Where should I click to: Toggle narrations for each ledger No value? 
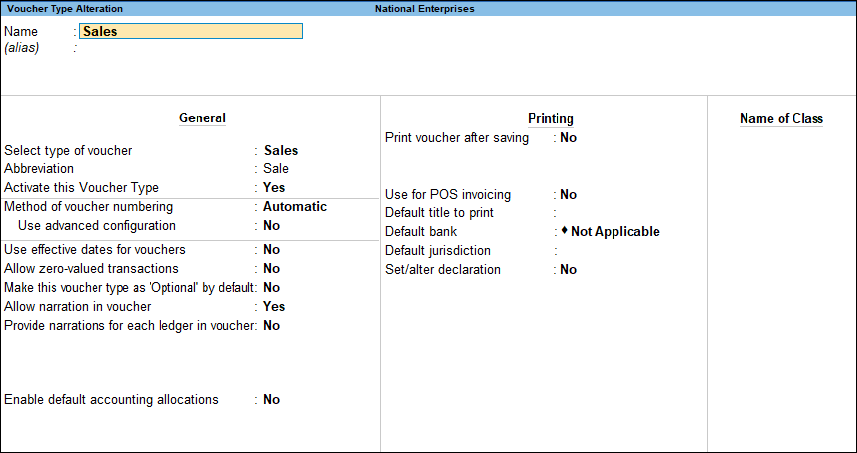coord(271,326)
